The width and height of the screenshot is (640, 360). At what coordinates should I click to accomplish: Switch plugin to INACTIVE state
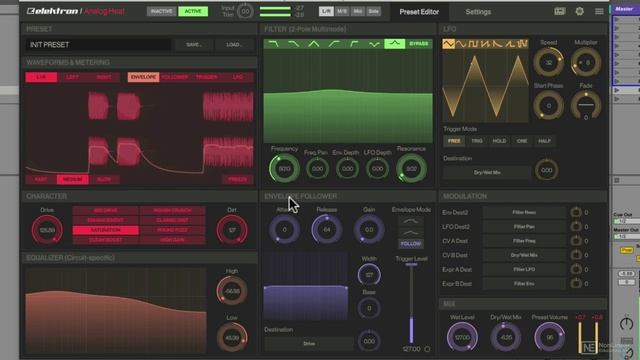(162, 11)
